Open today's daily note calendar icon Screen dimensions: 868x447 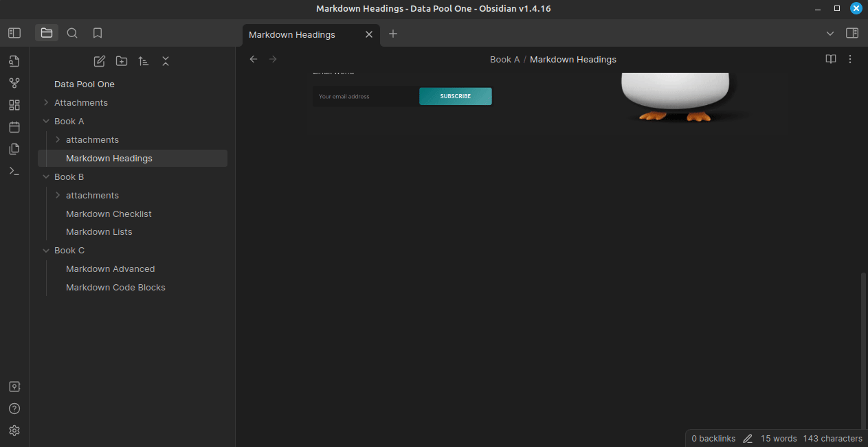(14, 127)
